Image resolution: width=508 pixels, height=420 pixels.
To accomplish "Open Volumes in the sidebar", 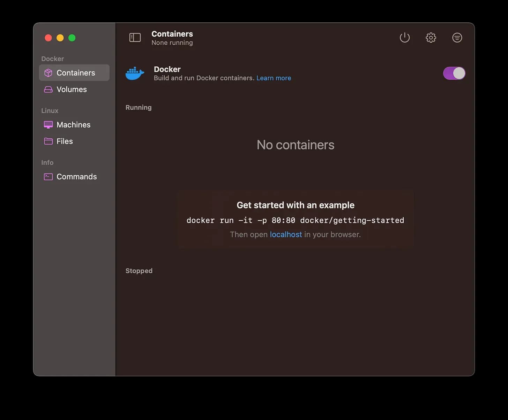I will [74, 89].
